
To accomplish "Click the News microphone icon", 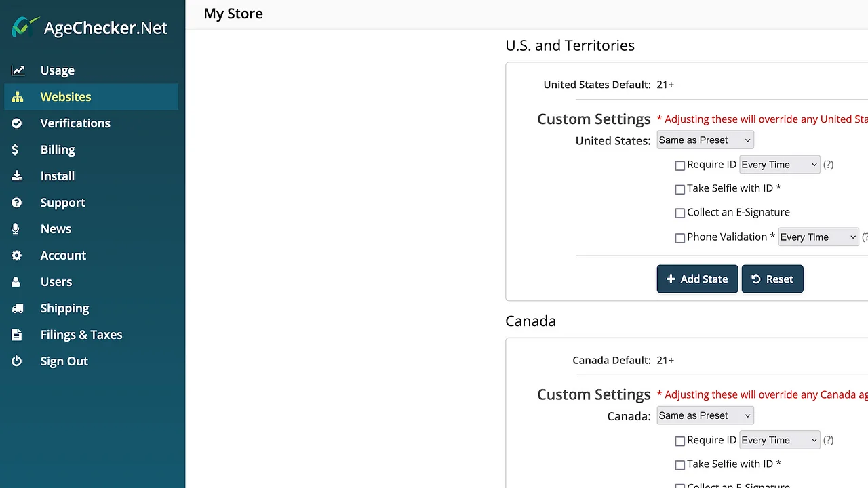I will [x=17, y=228].
